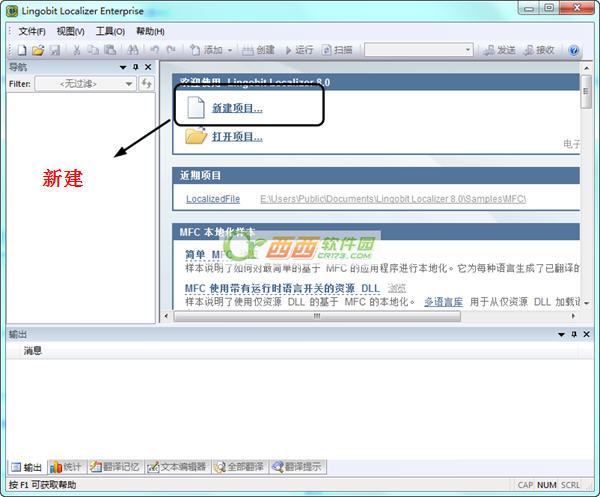
Task: Switch to the 全部翻译 tab
Action: point(240,467)
